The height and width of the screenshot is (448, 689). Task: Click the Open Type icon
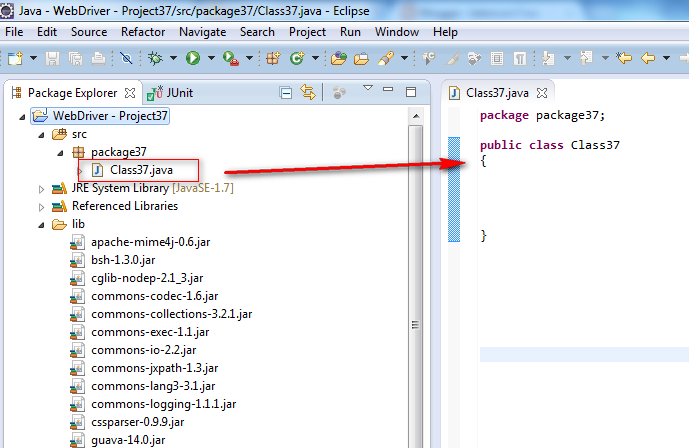(338, 58)
